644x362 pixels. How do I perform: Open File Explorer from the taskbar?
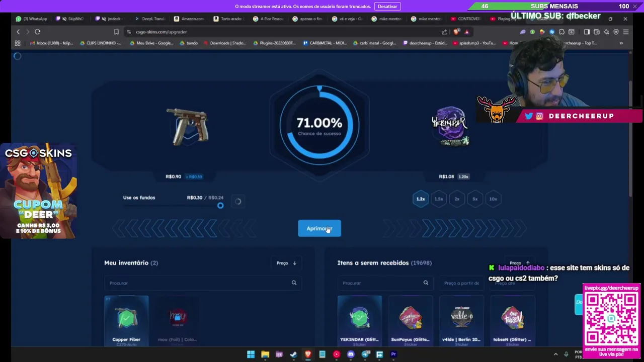coord(265,354)
